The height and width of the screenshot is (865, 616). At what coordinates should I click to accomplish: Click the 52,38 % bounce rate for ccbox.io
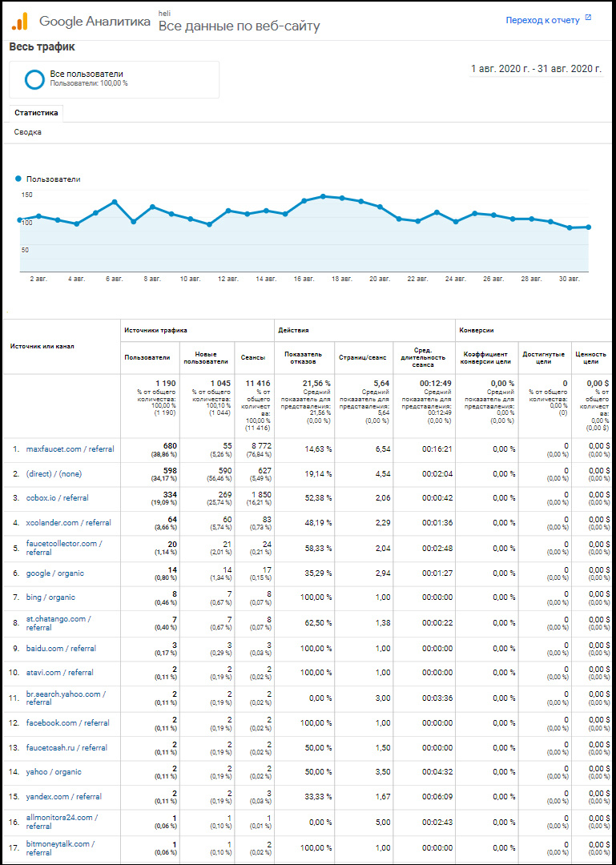[x=318, y=497]
